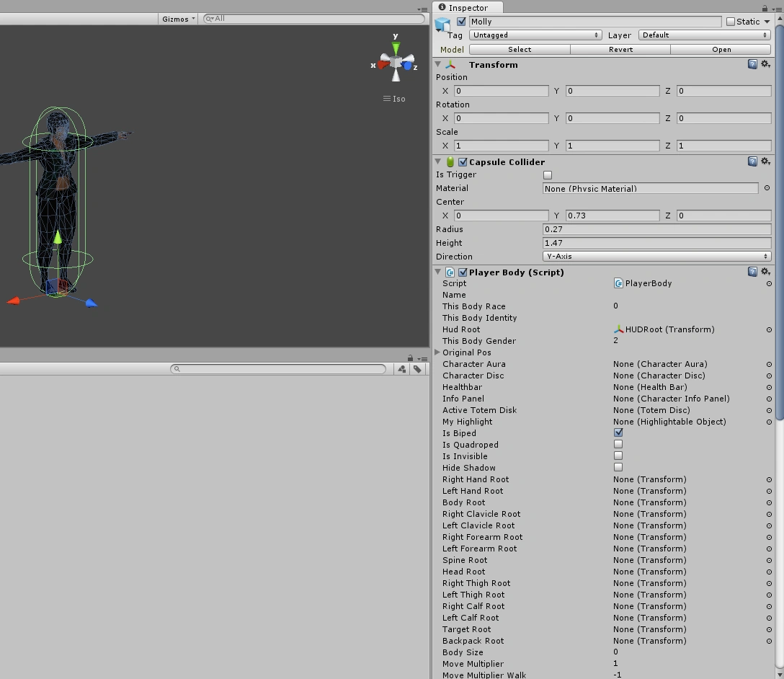784x679 pixels.
Task: Open Capsule Collider help icon
Action: point(752,161)
